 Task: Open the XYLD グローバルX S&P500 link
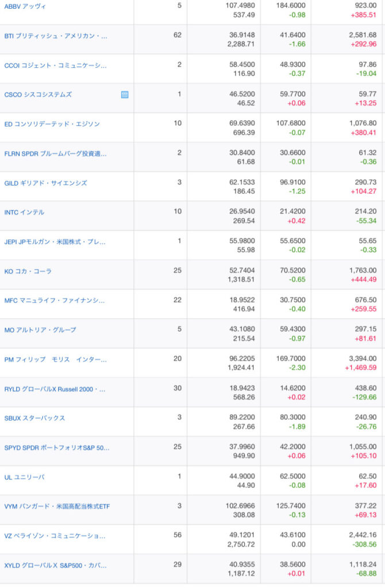point(55,566)
